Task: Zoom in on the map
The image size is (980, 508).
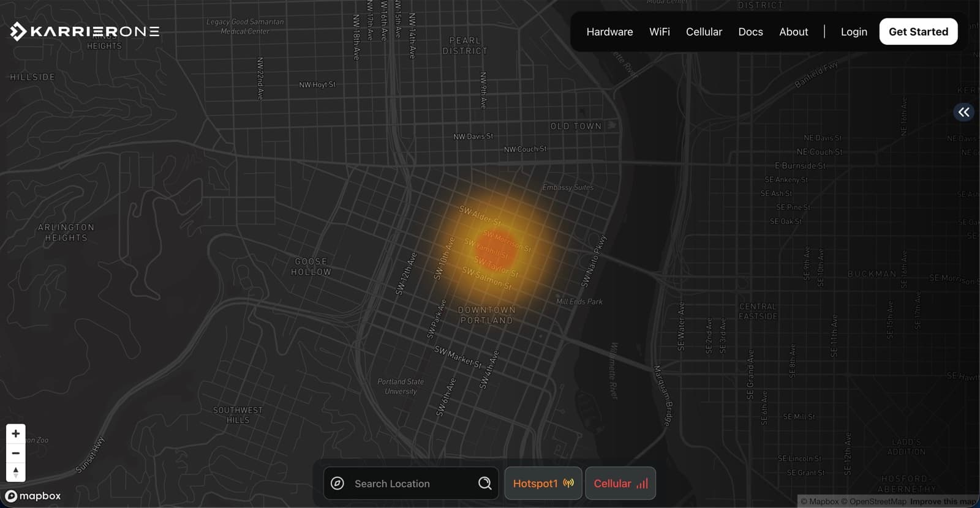Action: (x=16, y=433)
